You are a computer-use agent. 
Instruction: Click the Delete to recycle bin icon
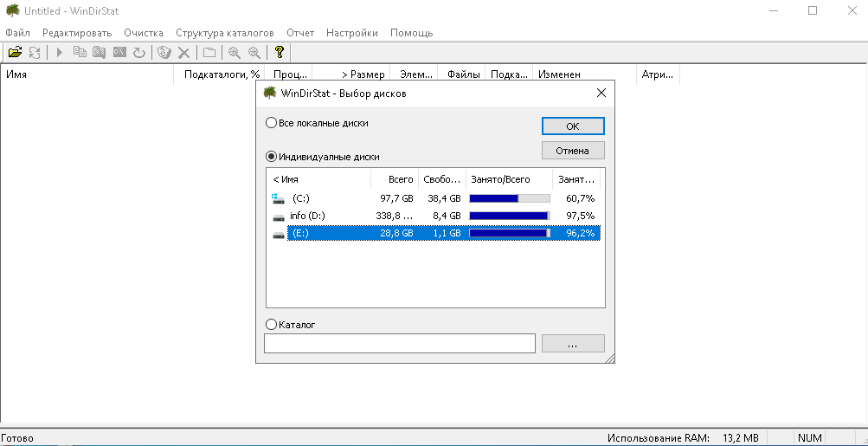pos(164,53)
